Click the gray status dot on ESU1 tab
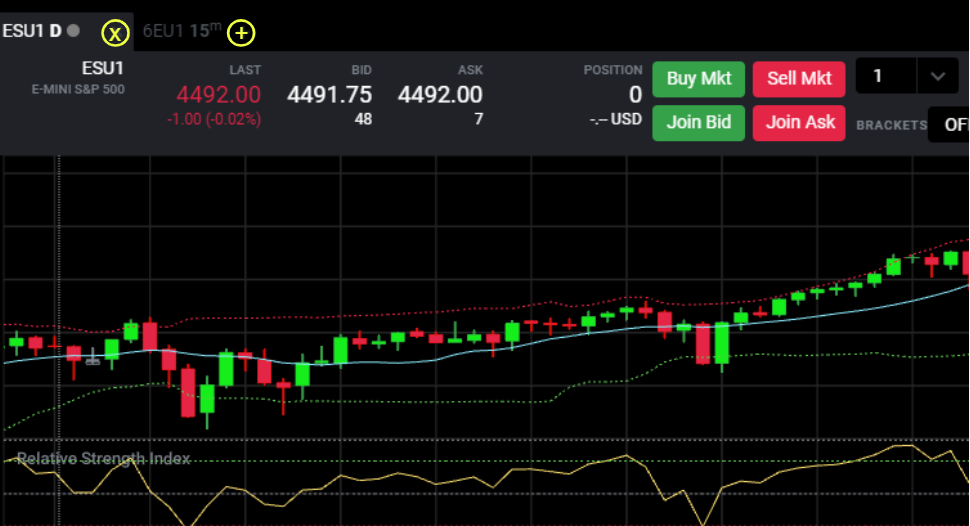This screenshot has height=526, width=970. click(x=73, y=30)
